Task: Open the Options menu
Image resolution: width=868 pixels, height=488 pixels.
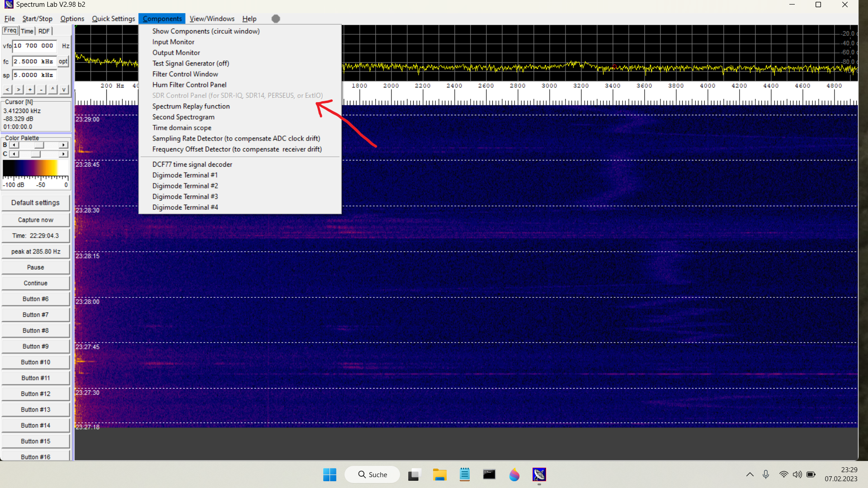Action: 72,19
